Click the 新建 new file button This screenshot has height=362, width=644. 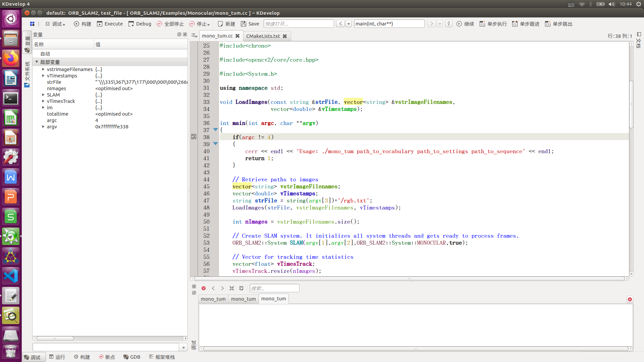point(226,24)
